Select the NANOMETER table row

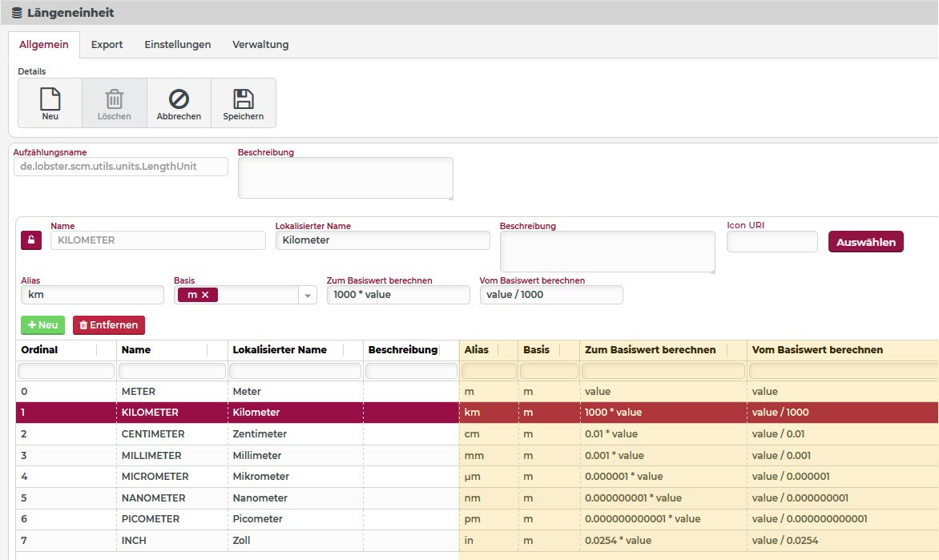477,498
